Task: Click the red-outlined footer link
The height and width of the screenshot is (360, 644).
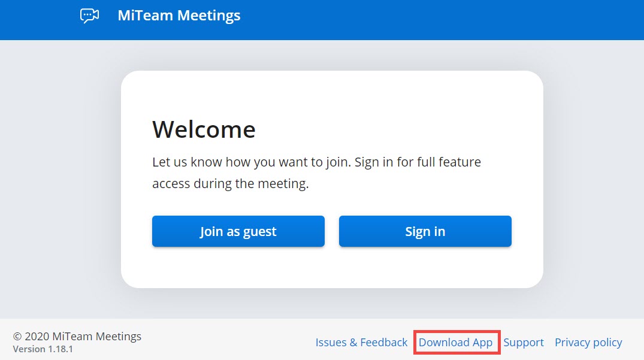Action: tap(456, 343)
